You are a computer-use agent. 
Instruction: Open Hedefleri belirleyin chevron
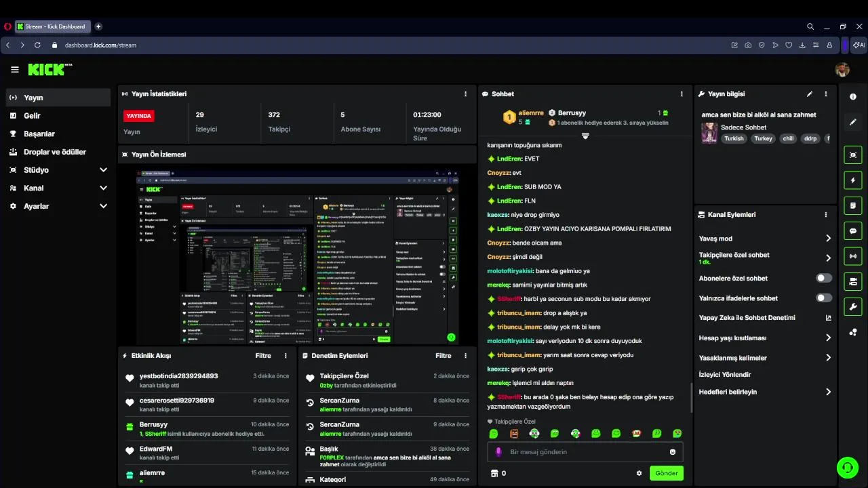828,392
